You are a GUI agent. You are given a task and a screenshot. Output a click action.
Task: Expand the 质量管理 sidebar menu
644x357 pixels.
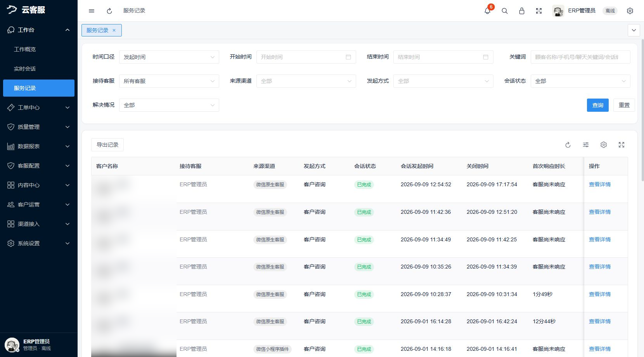point(39,127)
